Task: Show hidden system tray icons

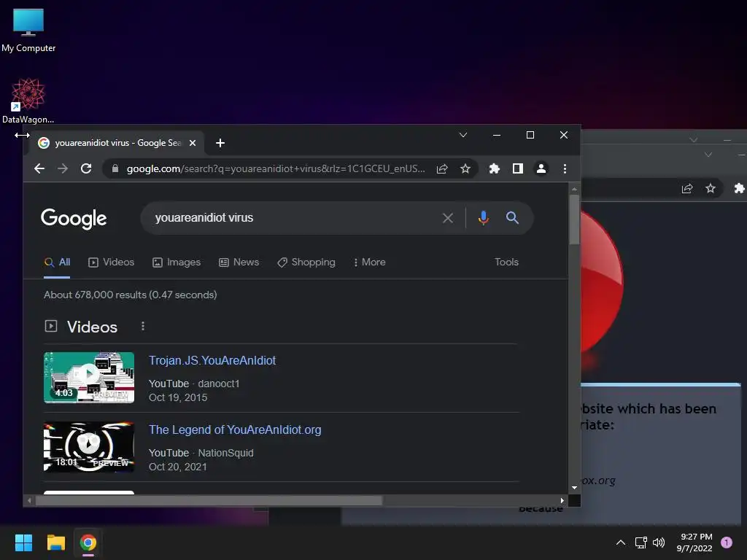Action: 620,542
